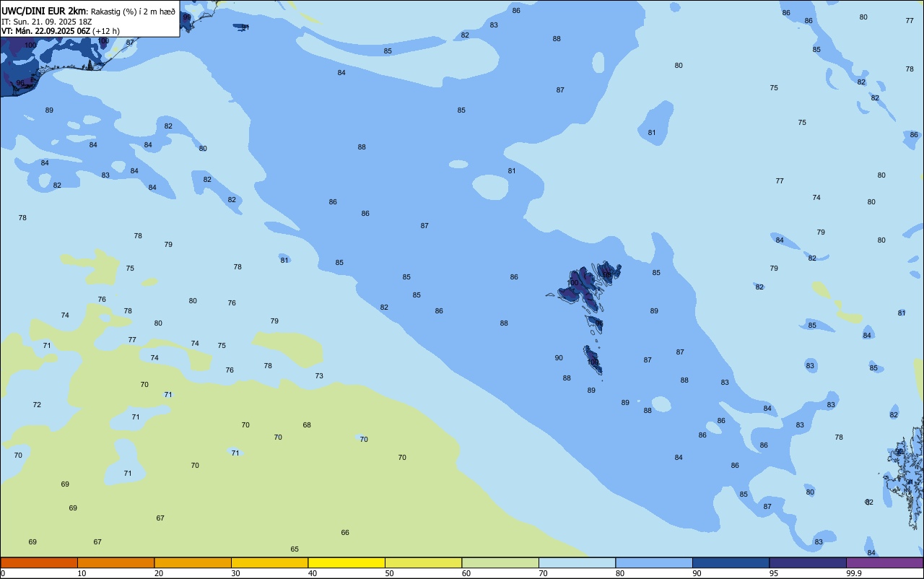Click the legend tick label '30'
Viewport: 924px width, 579px height.
point(235,573)
